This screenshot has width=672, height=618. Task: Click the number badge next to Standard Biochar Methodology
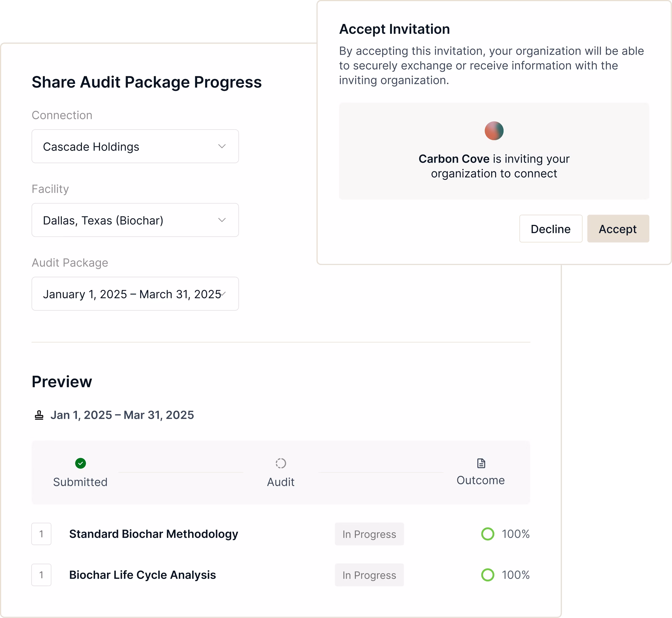point(41,534)
